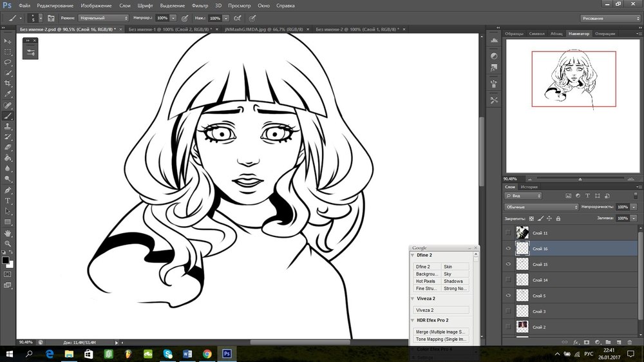Collapse the Dfine 2 section
The height and width of the screenshot is (362, 644).
[x=413, y=256]
